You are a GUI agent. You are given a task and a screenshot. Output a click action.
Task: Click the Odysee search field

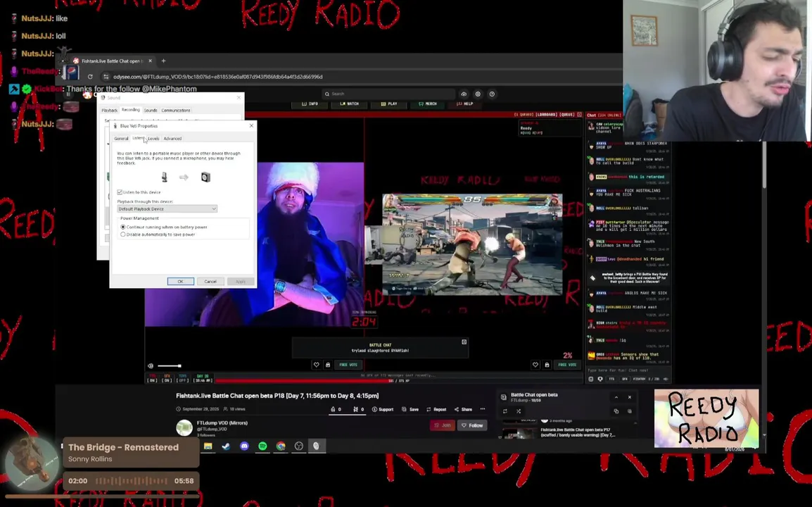tap(388, 94)
